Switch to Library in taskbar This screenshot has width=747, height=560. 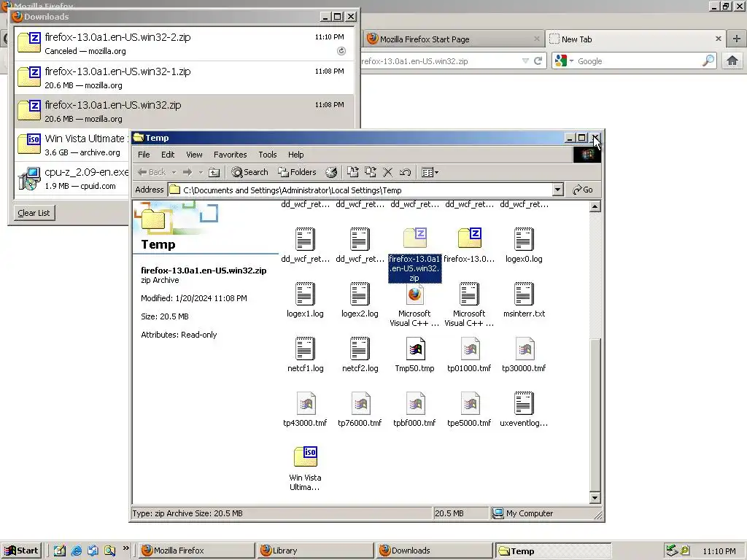click(314, 551)
